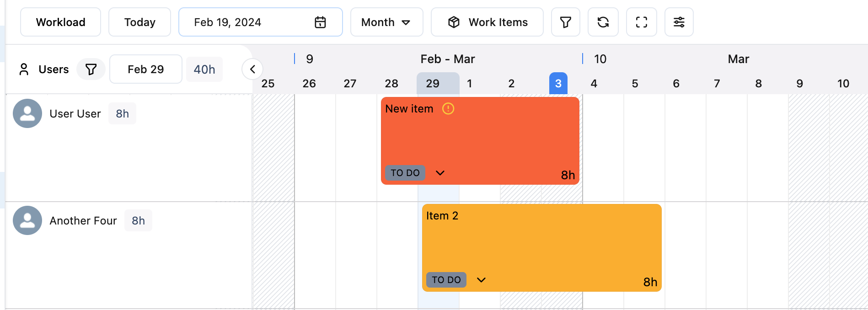Click Another Four avatar icon
The height and width of the screenshot is (310, 868).
(27, 220)
